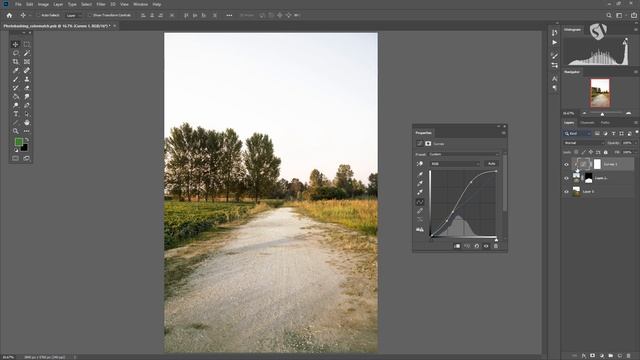Select the Move tool in the toolbox
The height and width of the screenshot is (360, 640).
16,44
